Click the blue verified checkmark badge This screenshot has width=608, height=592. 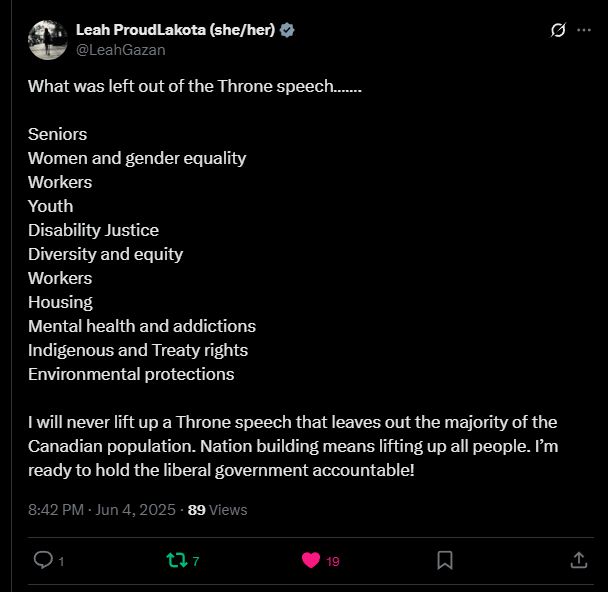[287, 30]
